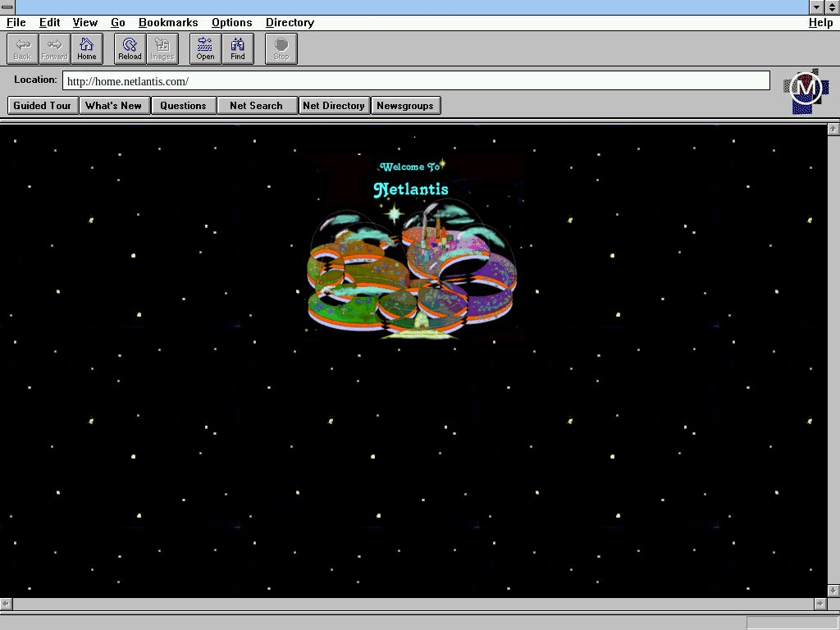Click the Forward arrow toolbar icon
The height and width of the screenshot is (630, 840).
point(55,48)
